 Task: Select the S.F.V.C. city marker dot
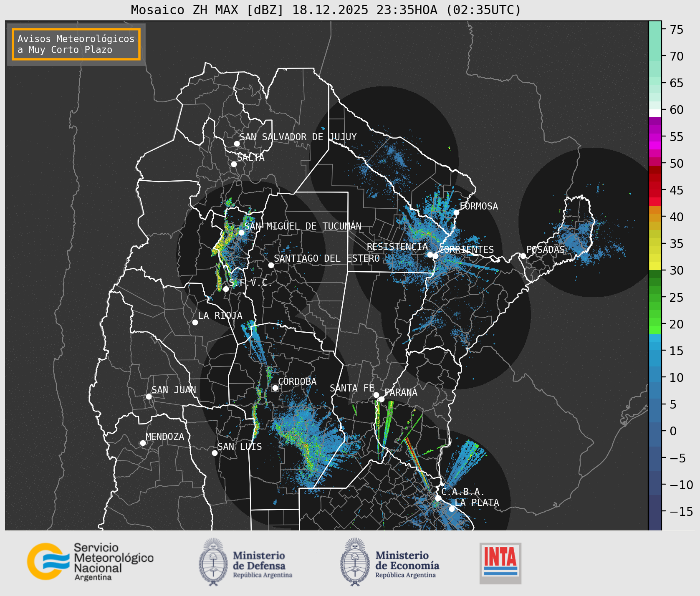(226, 289)
